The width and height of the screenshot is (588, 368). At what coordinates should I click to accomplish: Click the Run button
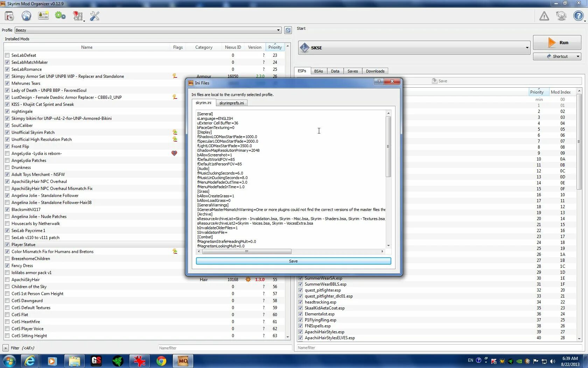tap(557, 43)
